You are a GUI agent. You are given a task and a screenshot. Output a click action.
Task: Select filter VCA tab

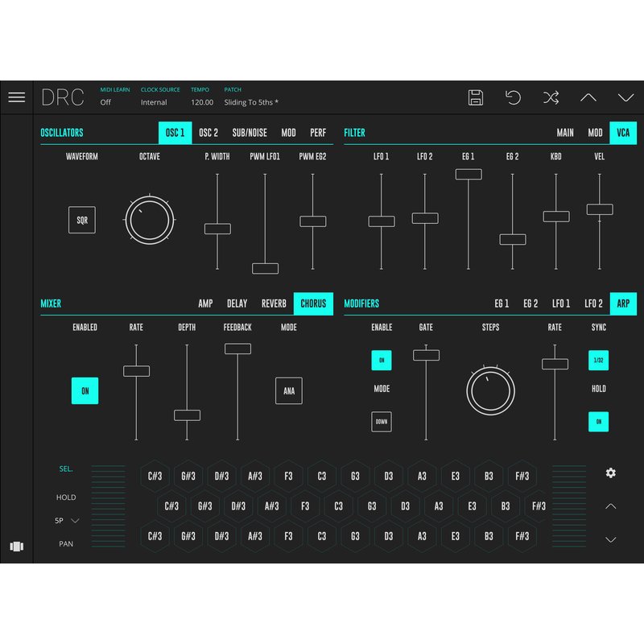pyautogui.click(x=623, y=133)
